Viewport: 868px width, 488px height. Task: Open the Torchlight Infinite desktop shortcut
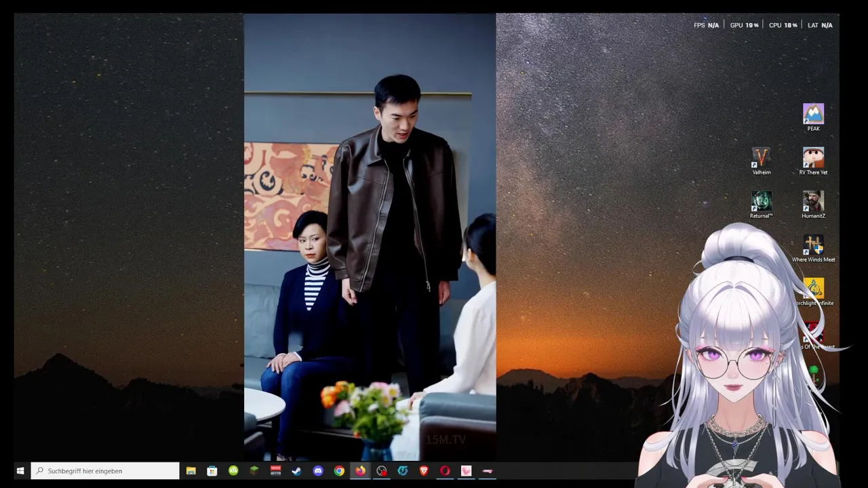pos(814,292)
